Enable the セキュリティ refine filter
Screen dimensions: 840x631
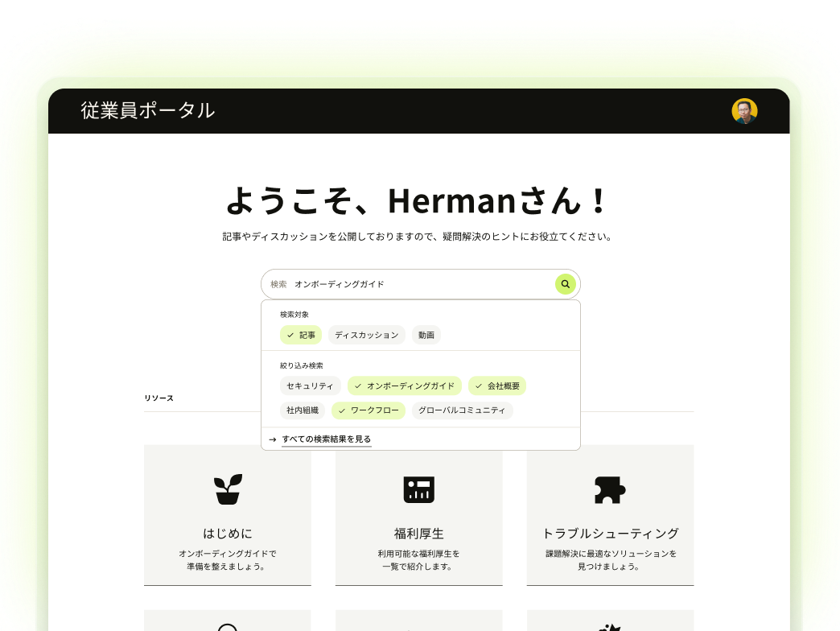310,386
